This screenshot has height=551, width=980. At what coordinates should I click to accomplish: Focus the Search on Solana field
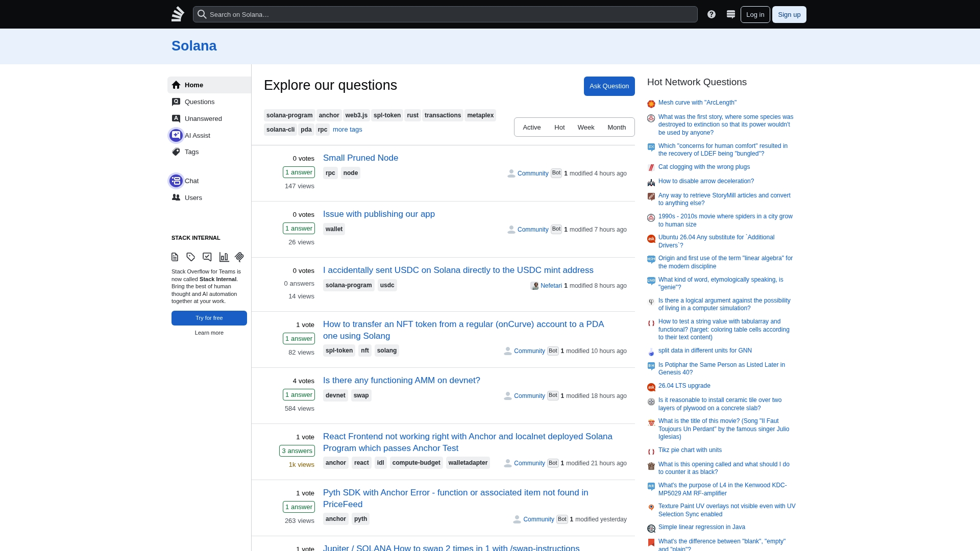click(449, 14)
